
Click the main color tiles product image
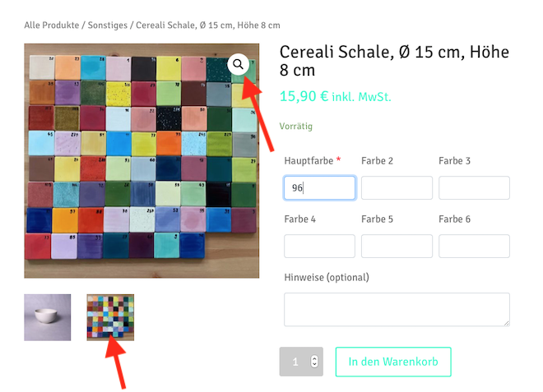142,160
